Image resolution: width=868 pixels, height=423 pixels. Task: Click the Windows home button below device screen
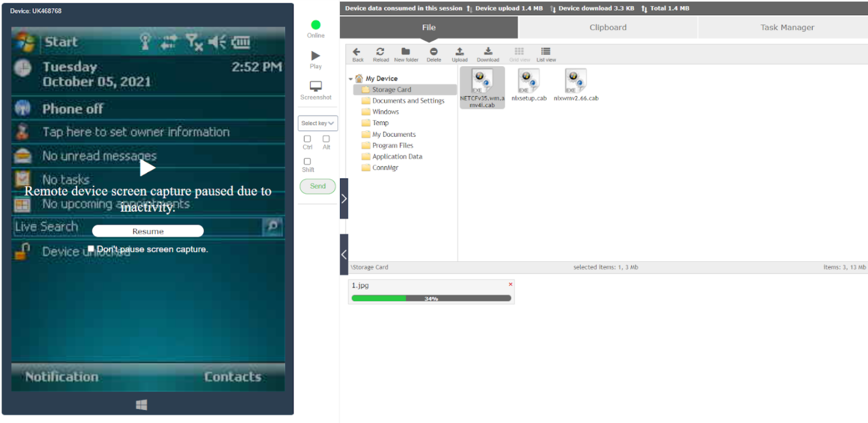[x=142, y=405]
